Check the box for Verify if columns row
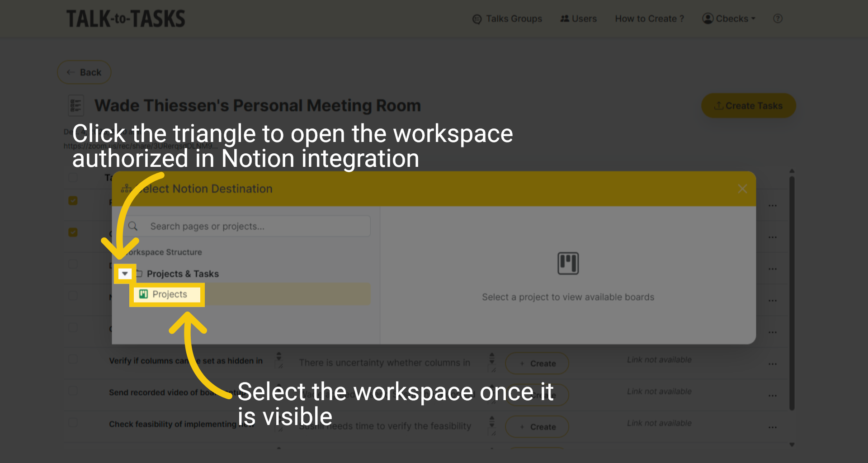The width and height of the screenshot is (868, 463). 73,359
